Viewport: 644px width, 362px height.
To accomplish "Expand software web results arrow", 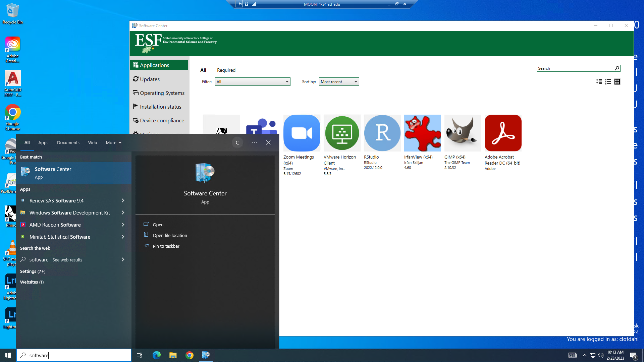I will pos(123,260).
